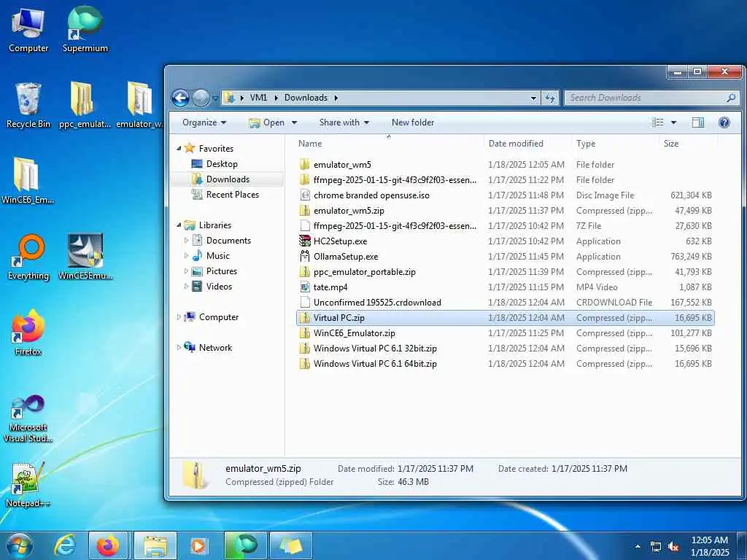Open the Share with dropdown
The width and height of the screenshot is (747, 560).
pos(344,122)
